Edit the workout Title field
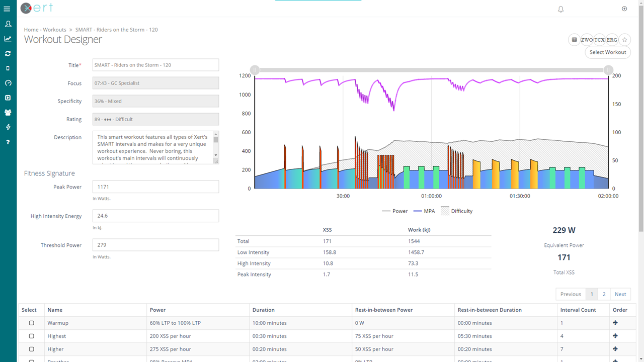The height and width of the screenshot is (362, 644). coord(156,65)
